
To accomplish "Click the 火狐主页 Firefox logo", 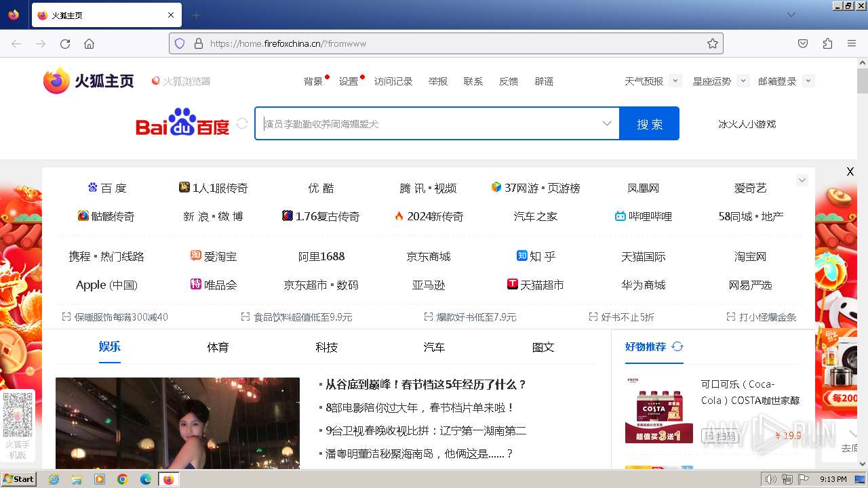I will pyautogui.click(x=89, y=81).
